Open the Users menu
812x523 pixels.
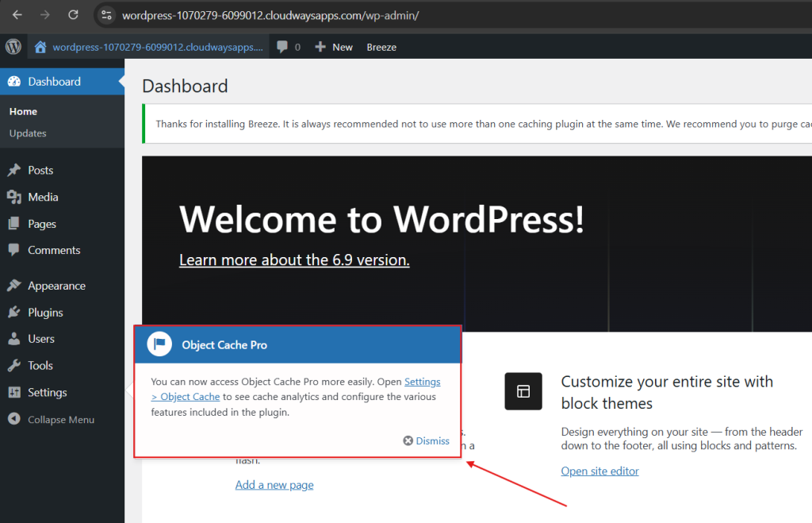(41, 339)
